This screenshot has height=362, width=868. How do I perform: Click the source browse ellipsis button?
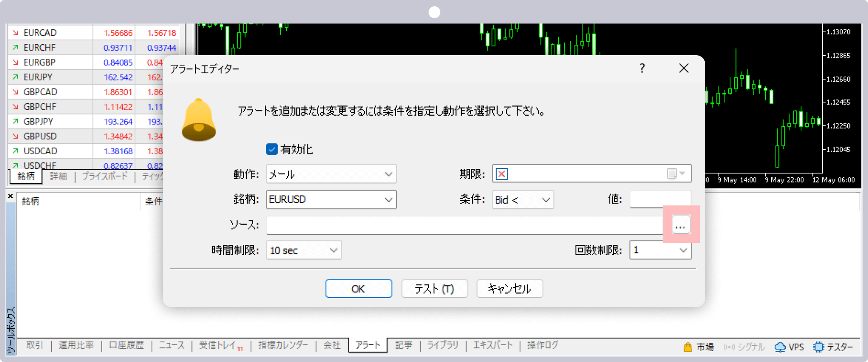pos(680,225)
